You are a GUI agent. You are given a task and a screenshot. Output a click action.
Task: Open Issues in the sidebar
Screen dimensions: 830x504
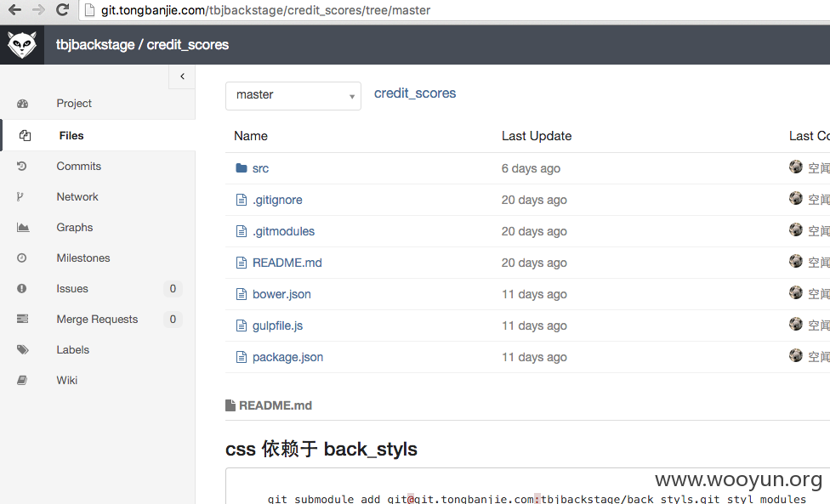[x=72, y=289]
